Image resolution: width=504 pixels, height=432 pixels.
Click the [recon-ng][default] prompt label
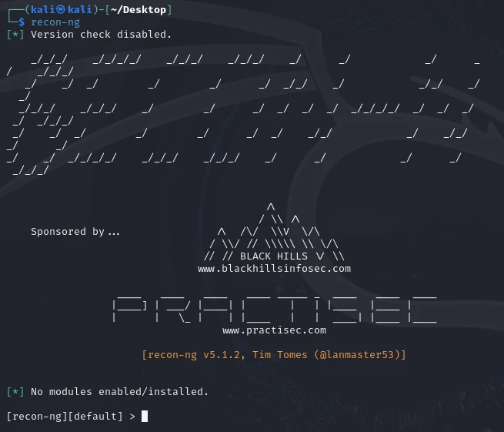pos(65,417)
